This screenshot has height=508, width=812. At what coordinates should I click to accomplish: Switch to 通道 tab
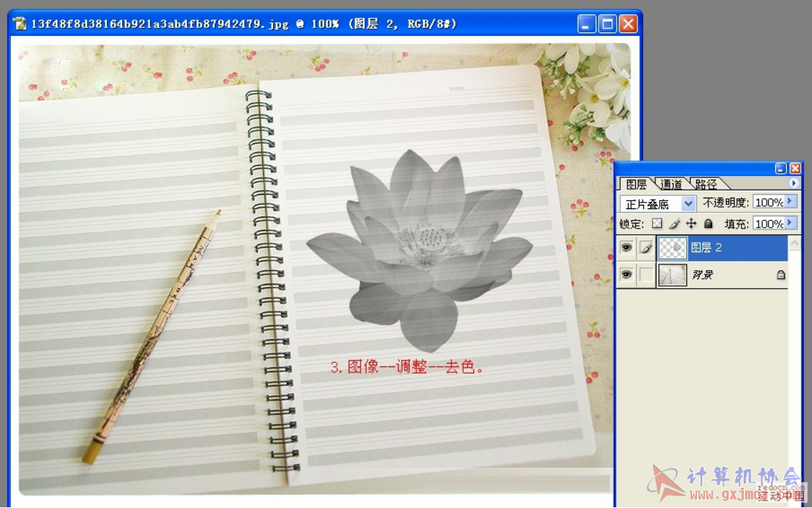[671, 184]
